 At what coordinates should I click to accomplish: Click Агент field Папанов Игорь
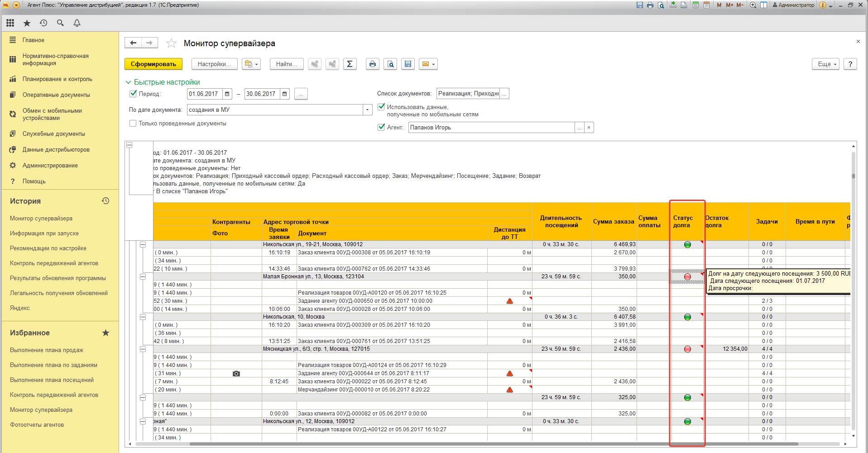491,128
